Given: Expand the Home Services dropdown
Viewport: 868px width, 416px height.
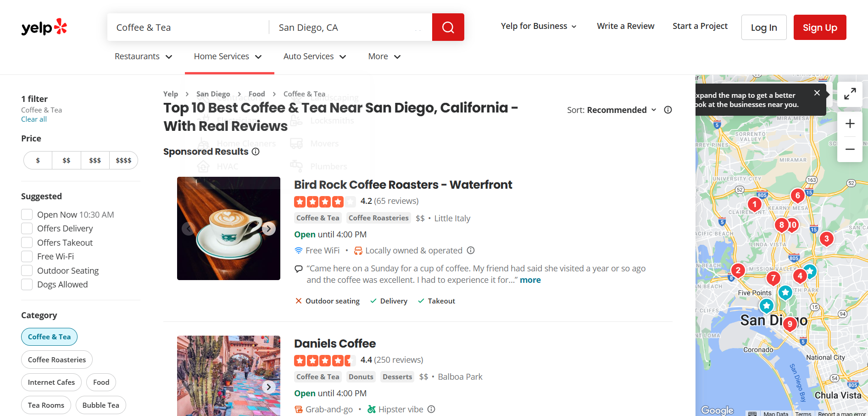Looking at the screenshot, I should click(228, 56).
